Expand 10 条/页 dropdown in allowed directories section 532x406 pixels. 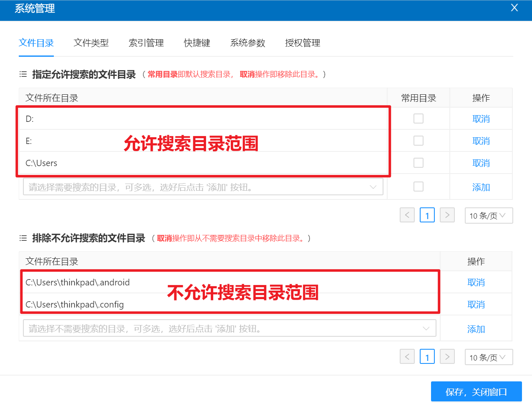[488, 216]
